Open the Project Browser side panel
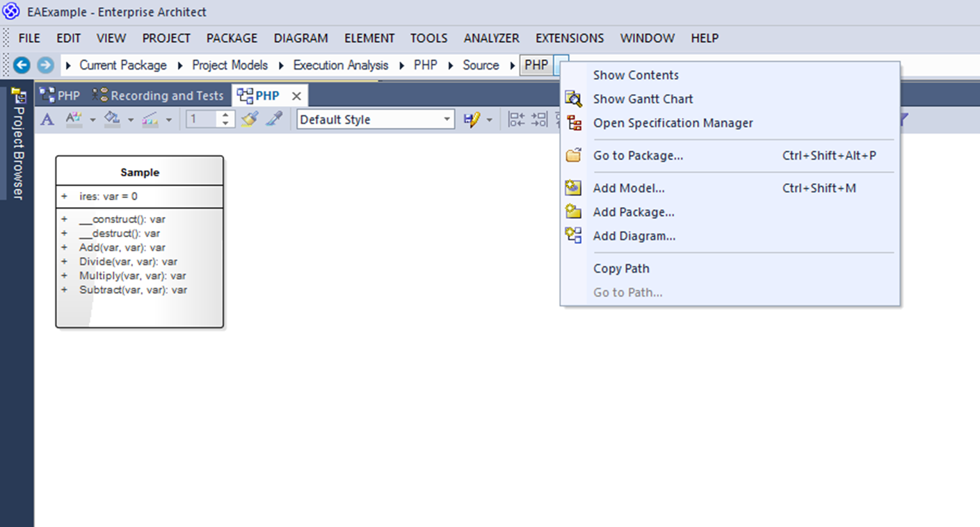 17,145
